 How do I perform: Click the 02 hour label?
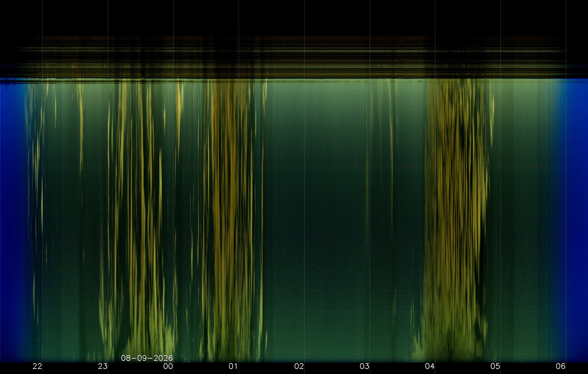[299, 366]
